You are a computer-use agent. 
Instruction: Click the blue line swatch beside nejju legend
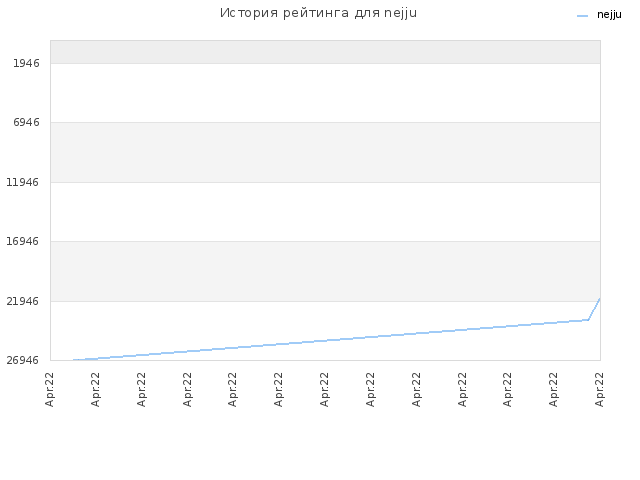tap(582, 16)
